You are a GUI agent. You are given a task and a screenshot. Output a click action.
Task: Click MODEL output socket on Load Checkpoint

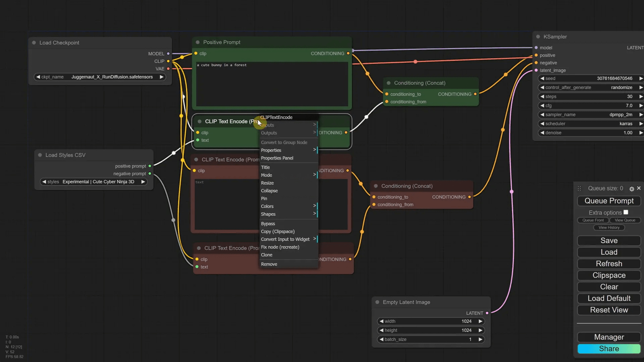point(168,54)
